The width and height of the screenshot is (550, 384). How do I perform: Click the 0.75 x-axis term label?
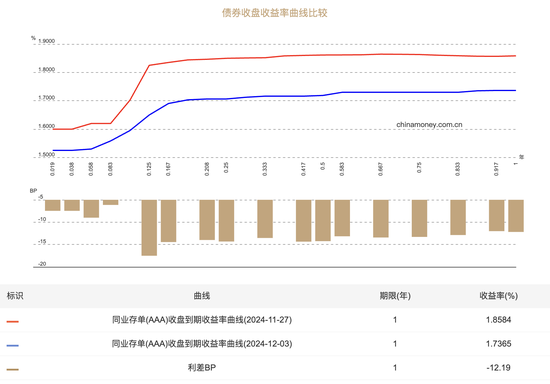(x=419, y=168)
